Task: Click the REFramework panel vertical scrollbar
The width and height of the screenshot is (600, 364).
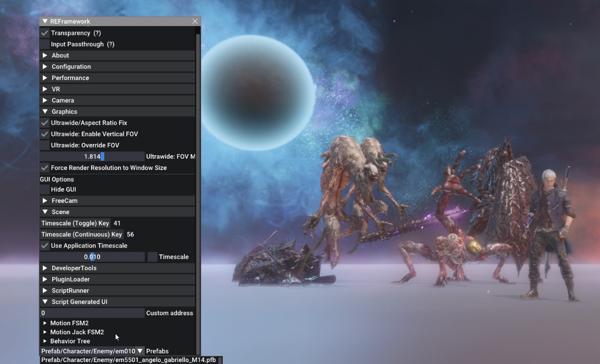Action: [198, 194]
